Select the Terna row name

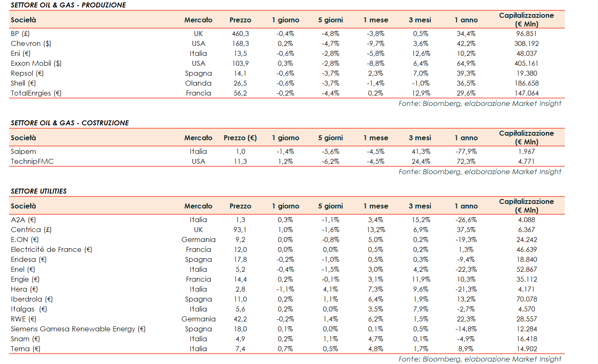(x=25, y=349)
